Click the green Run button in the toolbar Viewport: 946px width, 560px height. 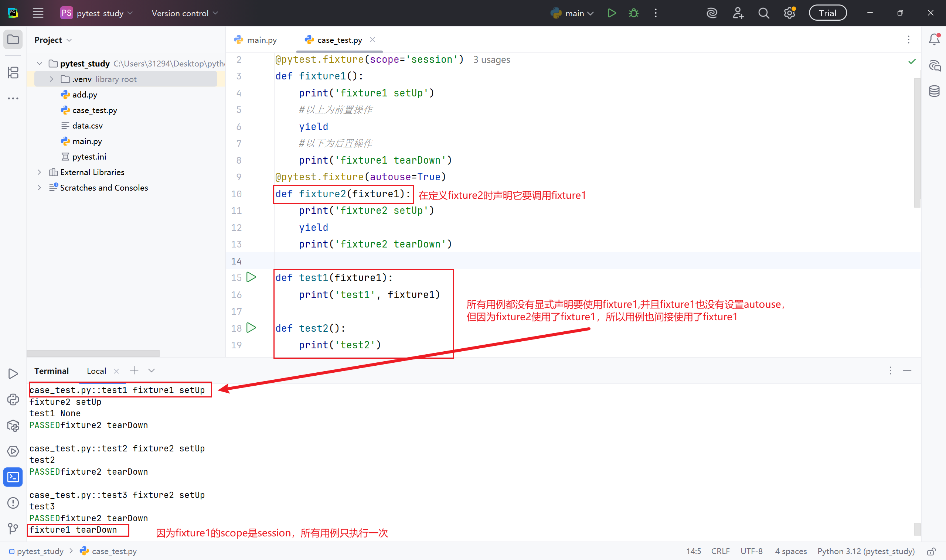click(x=611, y=13)
